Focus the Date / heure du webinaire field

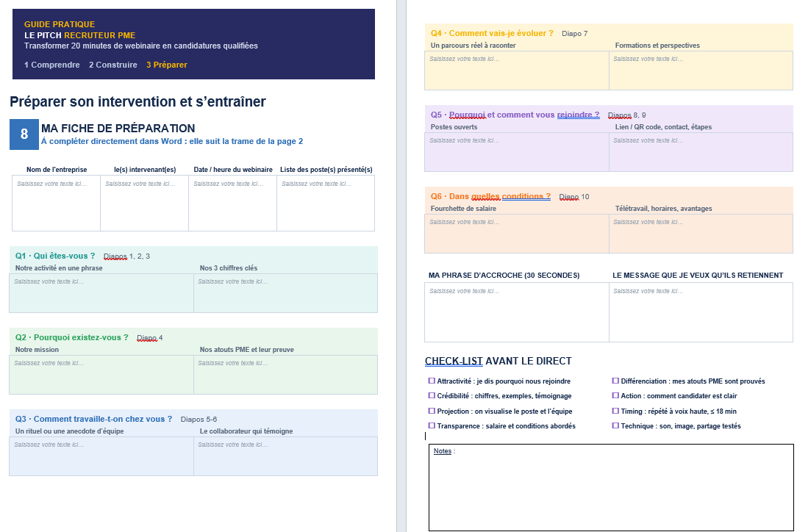coord(233,204)
